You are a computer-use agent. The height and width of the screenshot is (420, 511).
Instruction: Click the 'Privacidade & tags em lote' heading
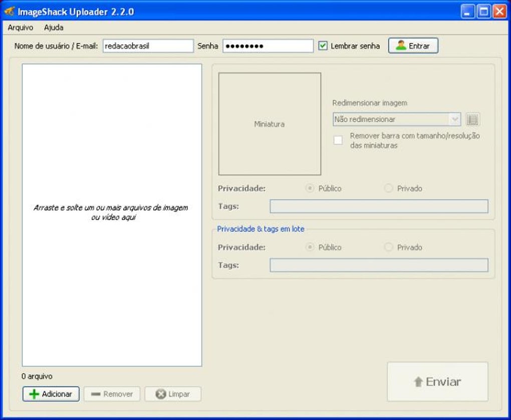tap(261, 229)
